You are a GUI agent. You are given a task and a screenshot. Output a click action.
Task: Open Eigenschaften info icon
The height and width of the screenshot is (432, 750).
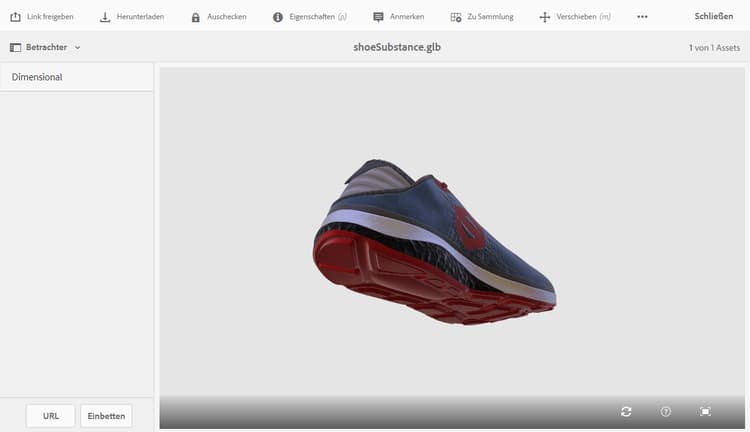point(278,17)
